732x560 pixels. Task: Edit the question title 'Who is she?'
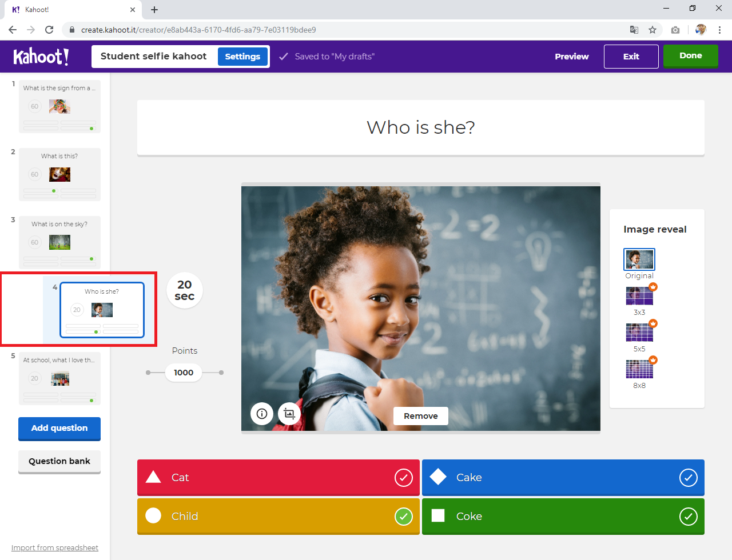point(420,127)
